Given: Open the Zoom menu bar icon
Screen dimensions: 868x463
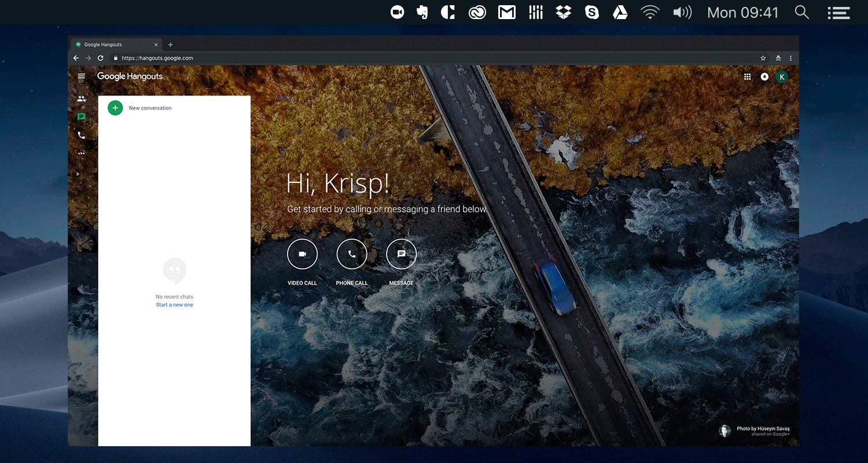Looking at the screenshot, I should (397, 12).
